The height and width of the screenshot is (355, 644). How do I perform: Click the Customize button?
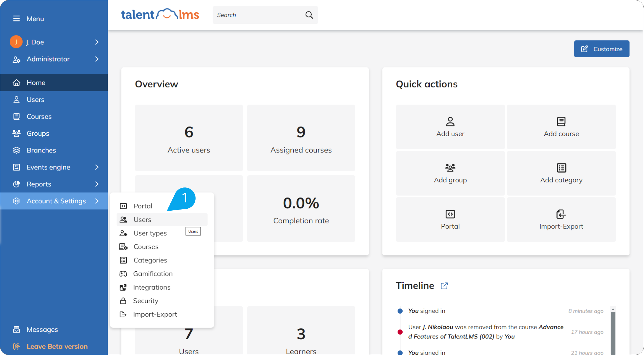[601, 49]
